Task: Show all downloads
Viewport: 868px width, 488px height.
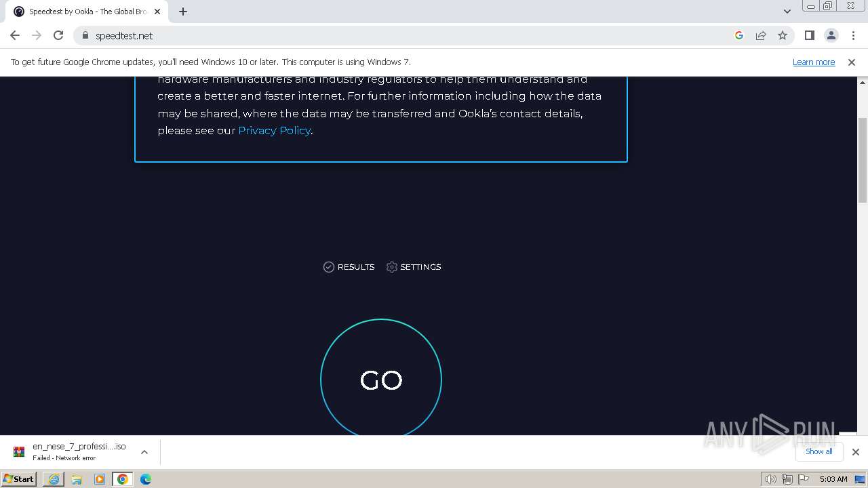Action: (x=818, y=451)
